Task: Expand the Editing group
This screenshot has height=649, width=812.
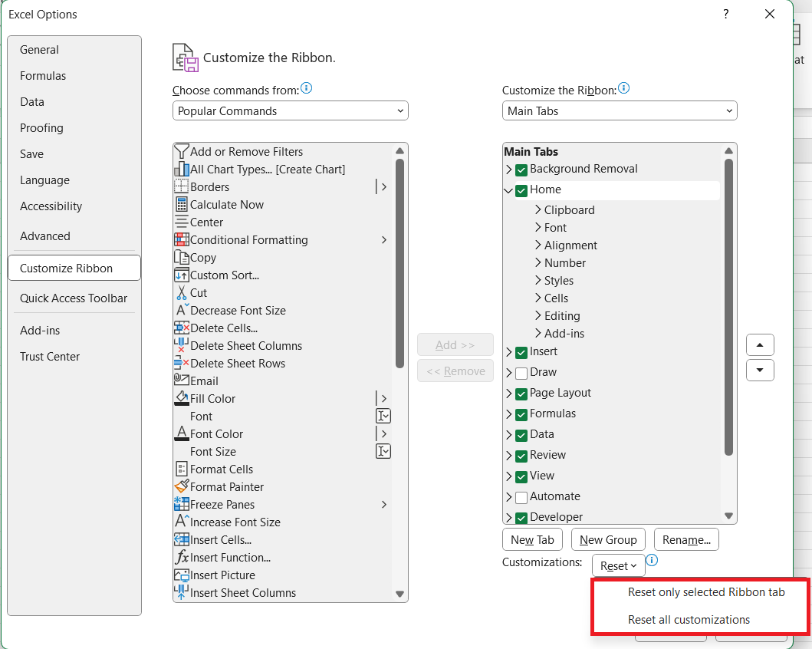Action: (x=538, y=315)
